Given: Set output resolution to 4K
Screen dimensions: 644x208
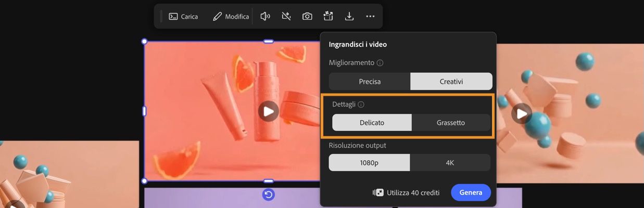Looking at the screenshot, I should click(x=450, y=163).
